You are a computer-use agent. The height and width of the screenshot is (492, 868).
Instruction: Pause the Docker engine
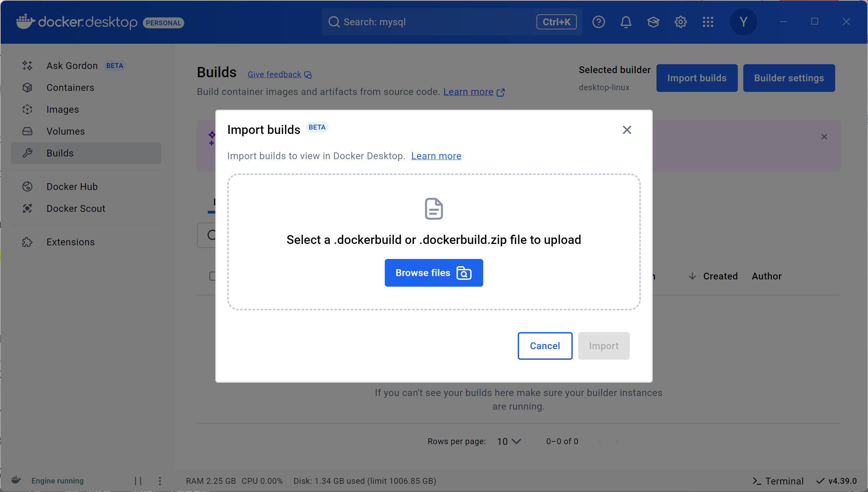(138, 481)
